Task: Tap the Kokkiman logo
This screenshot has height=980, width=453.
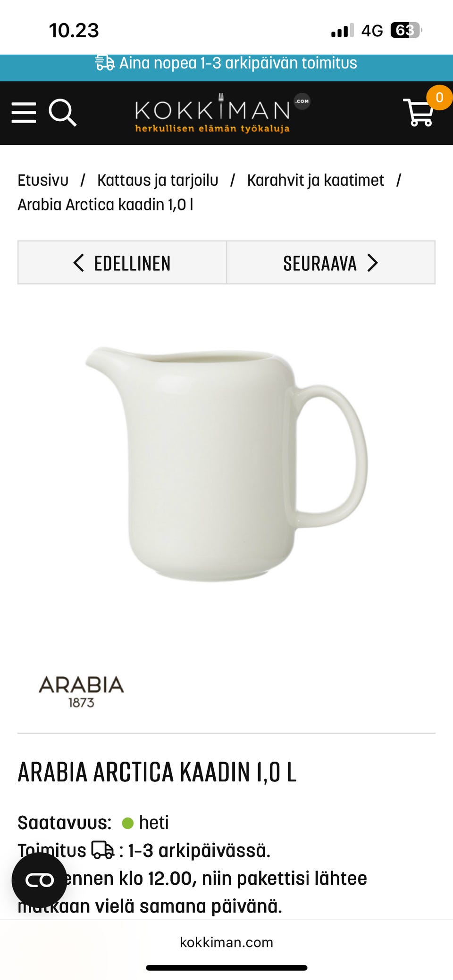Action: click(x=222, y=113)
